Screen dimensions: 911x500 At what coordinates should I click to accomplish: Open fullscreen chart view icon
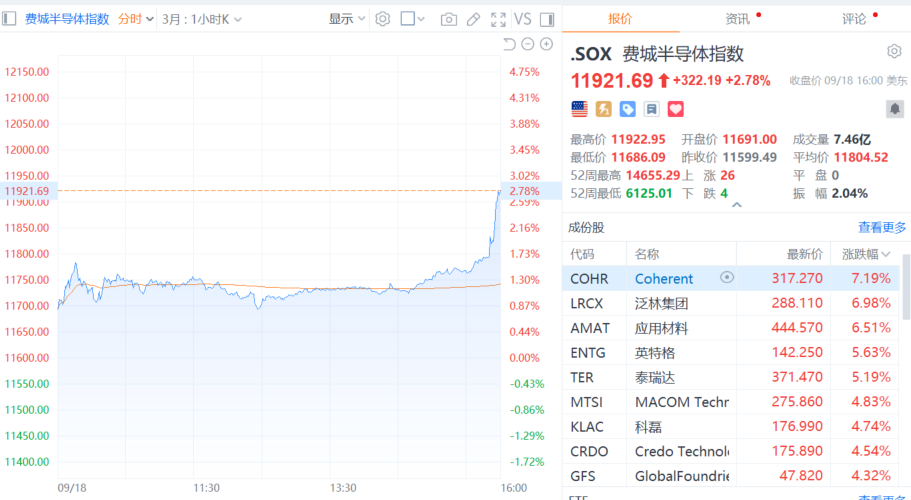click(x=498, y=19)
